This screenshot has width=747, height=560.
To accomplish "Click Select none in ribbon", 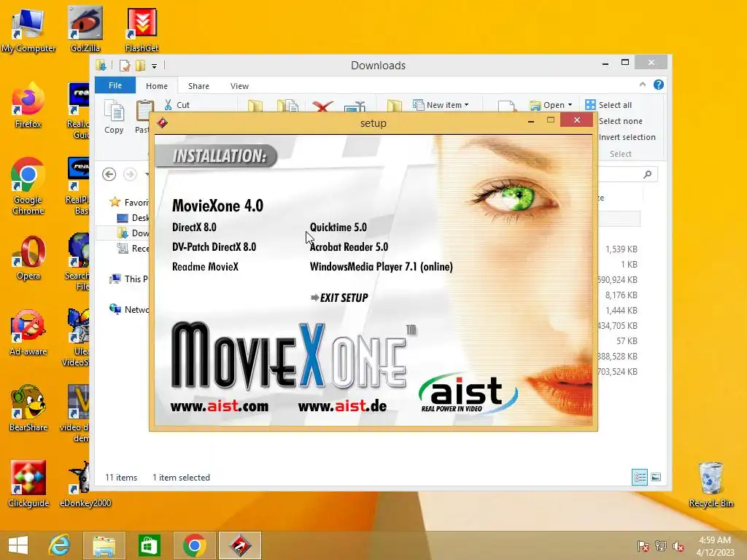I will click(x=620, y=121).
